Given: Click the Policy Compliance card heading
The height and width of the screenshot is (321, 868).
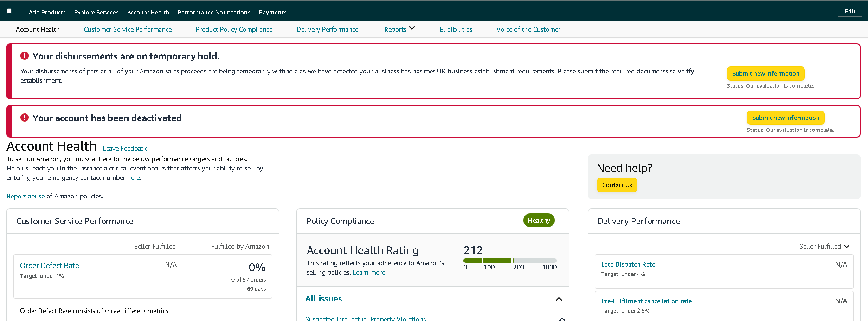Looking at the screenshot, I should (x=340, y=221).
